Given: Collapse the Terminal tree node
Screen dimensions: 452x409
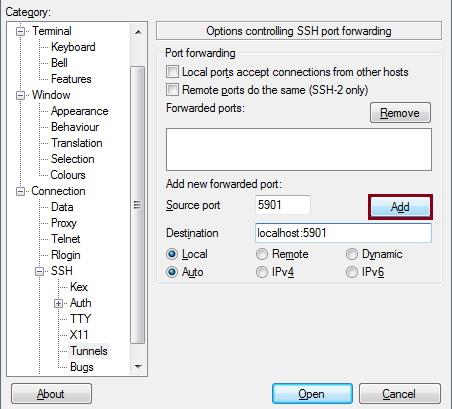Looking at the screenshot, I should [x=21, y=31].
